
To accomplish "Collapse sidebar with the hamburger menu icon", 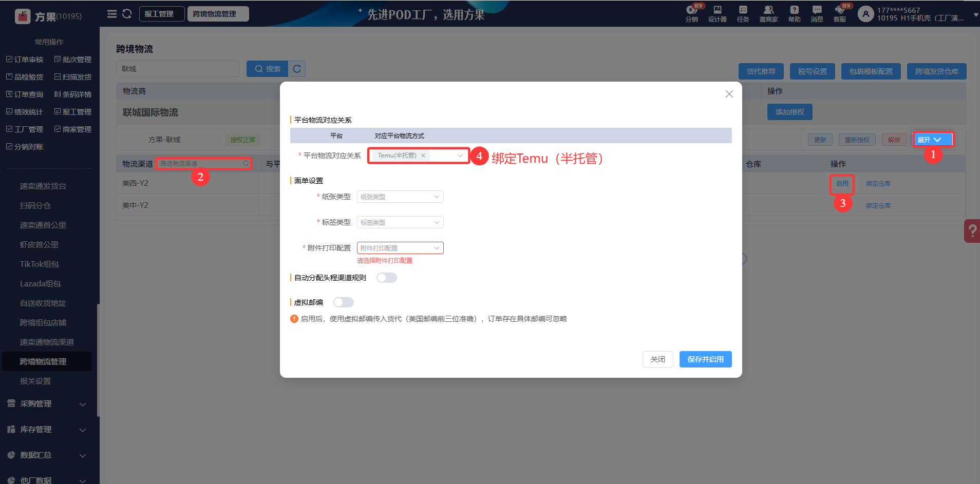I will coord(112,14).
